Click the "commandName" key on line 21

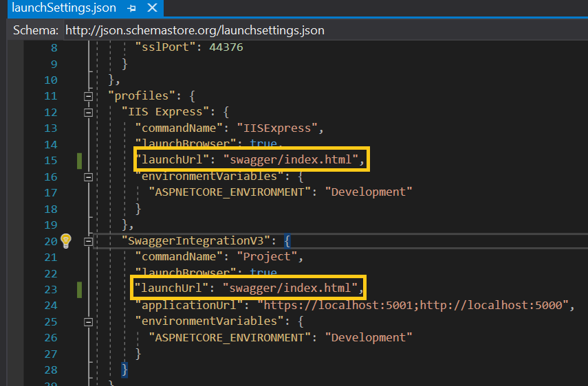[x=179, y=256]
